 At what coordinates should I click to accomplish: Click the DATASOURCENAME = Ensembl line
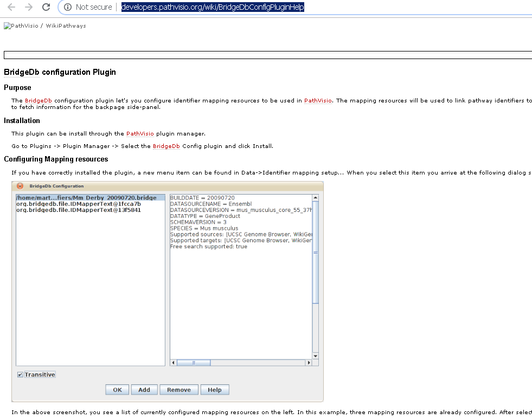pos(211,204)
